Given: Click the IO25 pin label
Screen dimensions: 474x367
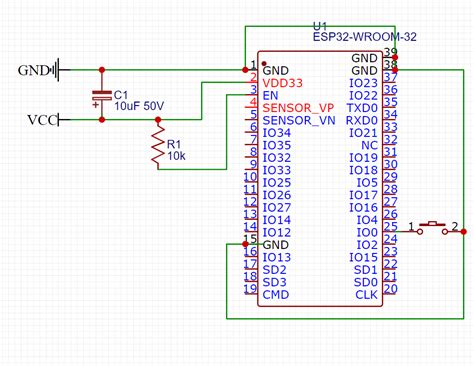Looking at the screenshot, I should [277, 183].
